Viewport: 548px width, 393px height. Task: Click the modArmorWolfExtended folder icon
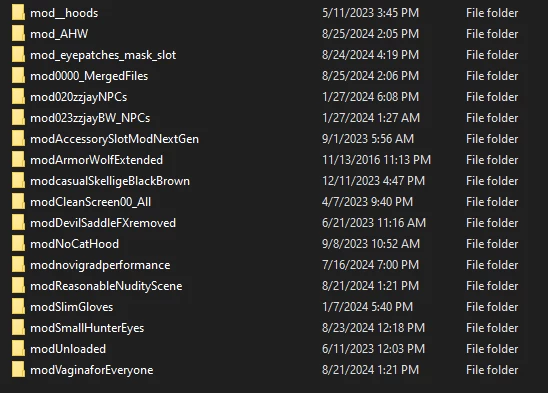[x=18, y=159]
